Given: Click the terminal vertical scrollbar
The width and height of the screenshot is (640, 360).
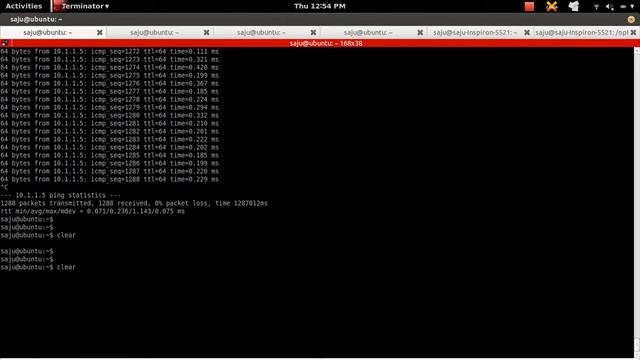Looking at the screenshot, I should 637,202.
